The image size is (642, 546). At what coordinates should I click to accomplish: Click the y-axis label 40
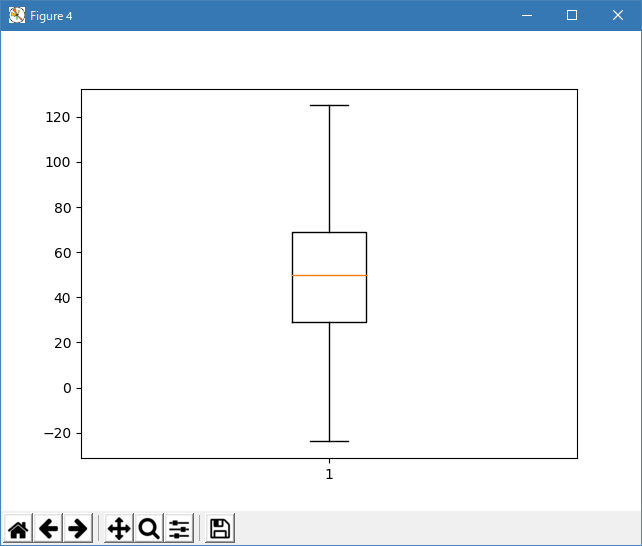coord(62,298)
